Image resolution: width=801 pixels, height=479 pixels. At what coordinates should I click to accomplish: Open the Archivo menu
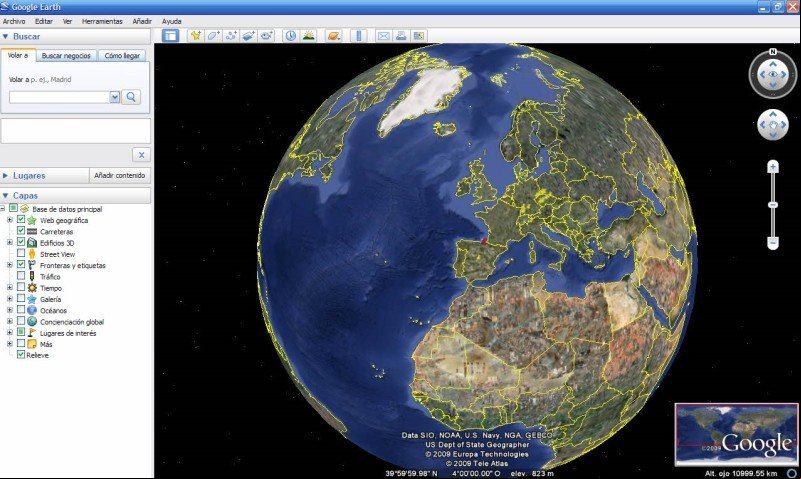pos(14,21)
